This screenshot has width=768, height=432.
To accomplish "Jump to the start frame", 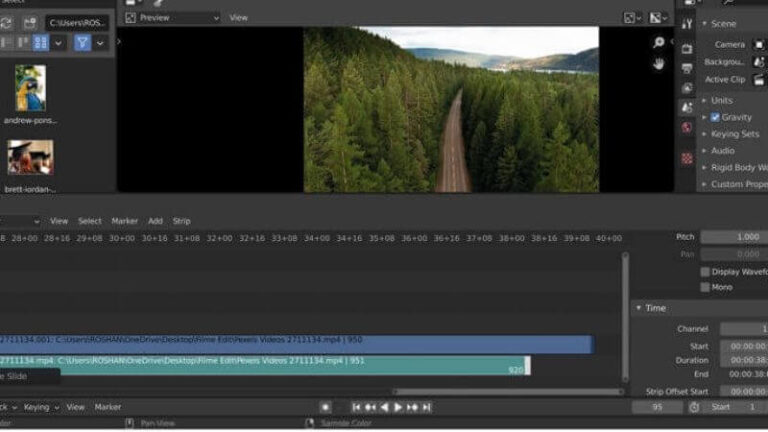I will point(356,408).
